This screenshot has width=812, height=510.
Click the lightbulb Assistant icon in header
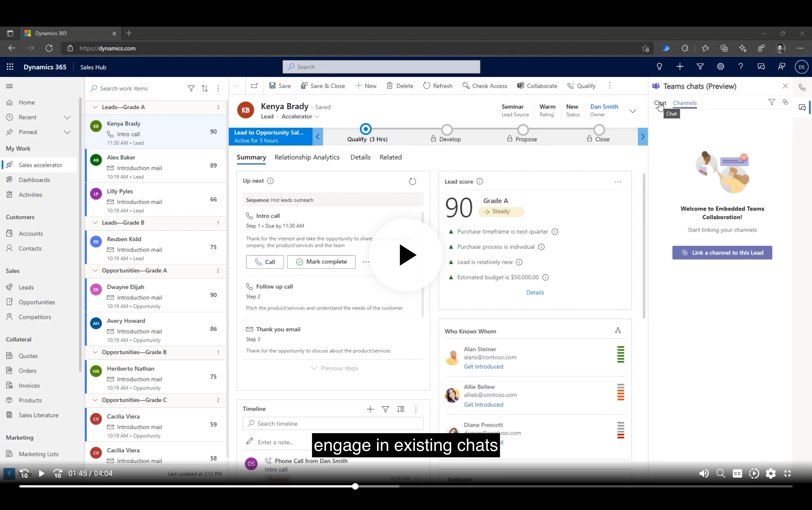pos(659,67)
